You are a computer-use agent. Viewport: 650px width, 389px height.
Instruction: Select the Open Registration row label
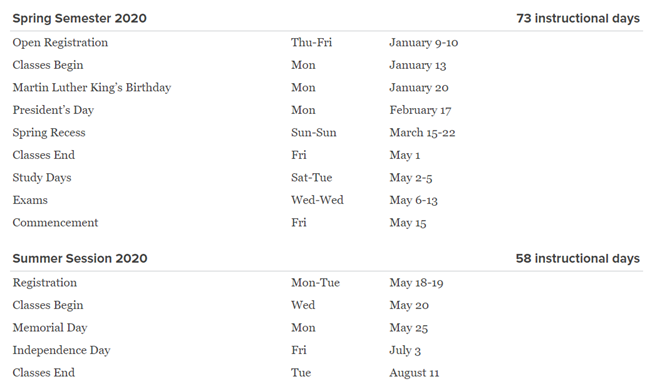tap(60, 43)
